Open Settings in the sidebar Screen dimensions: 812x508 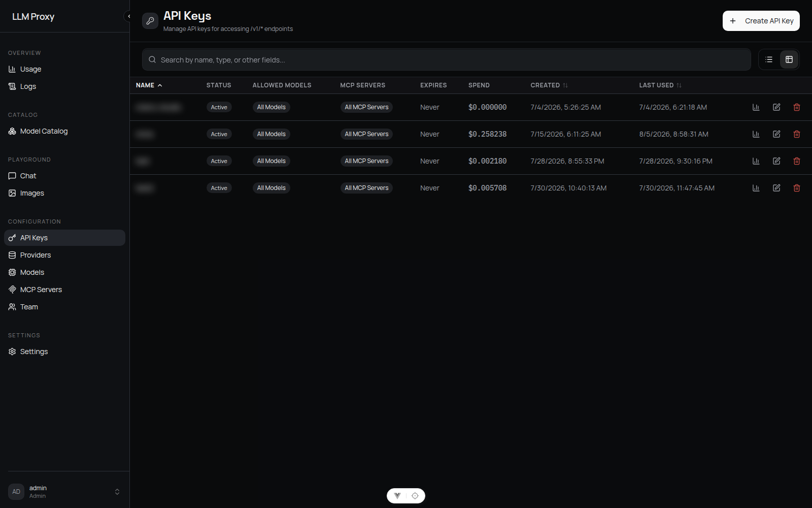tap(64, 352)
